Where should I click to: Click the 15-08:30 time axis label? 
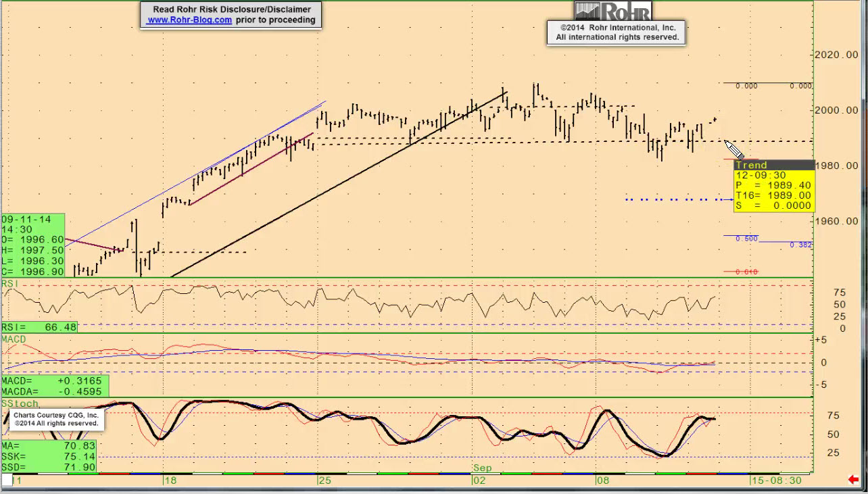[777, 480]
